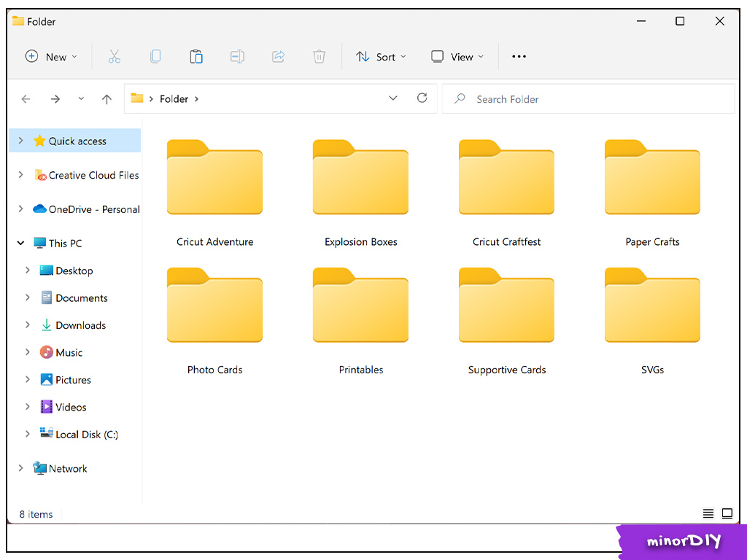Open the Cricut Adventure folder
Viewport: 747px width, 560px height.
pyautogui.click(x=215, y=192)
